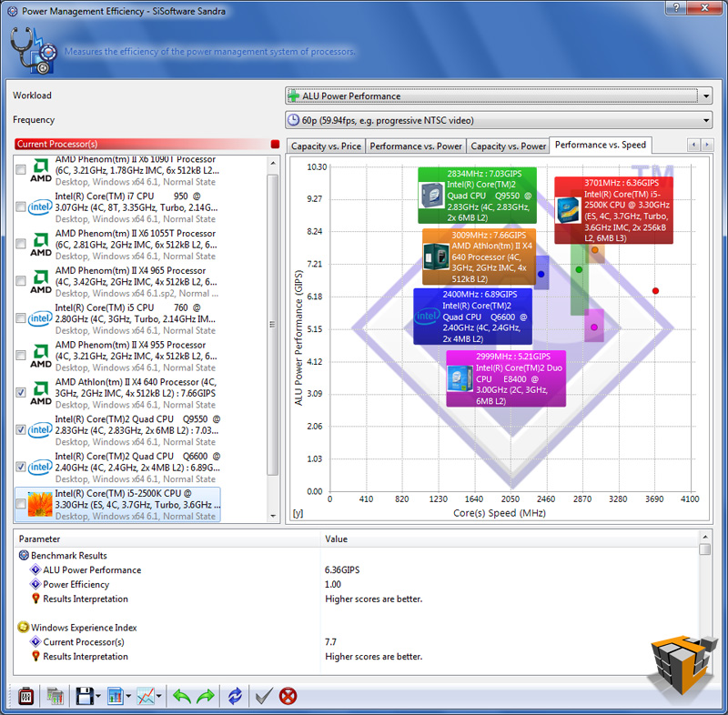Viewport: 728px width, 715px height.
Task: Click processor list scroll down arrow
Action: point(273,516)
